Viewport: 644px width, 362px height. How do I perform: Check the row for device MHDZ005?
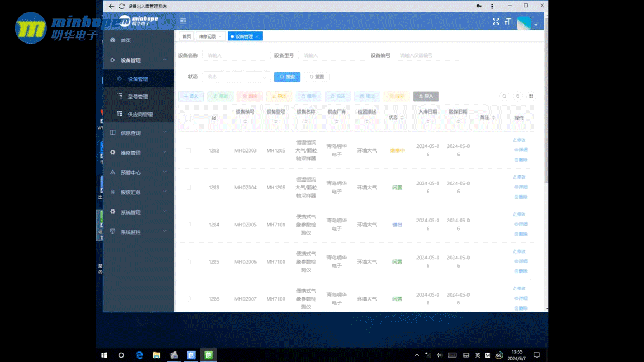188,225
